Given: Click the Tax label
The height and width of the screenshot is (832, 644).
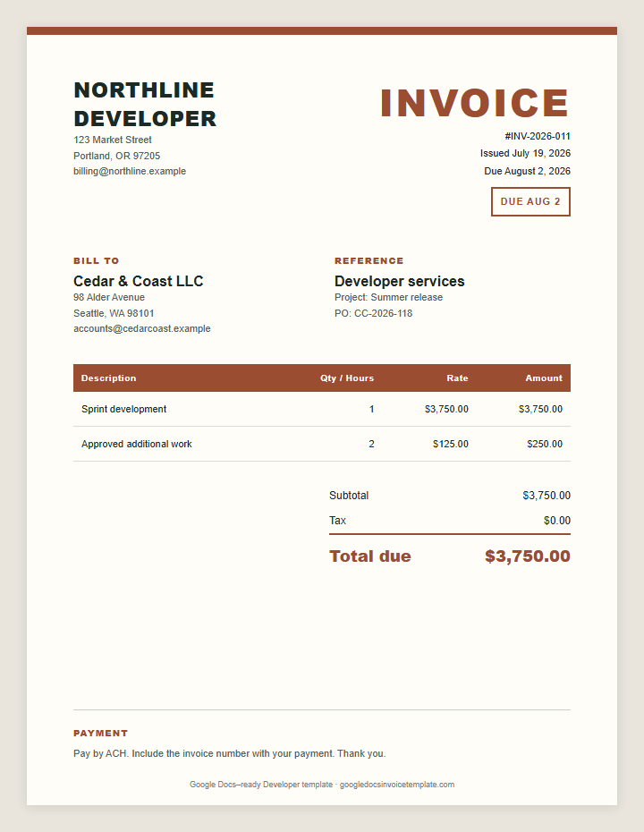Looking at the screenshot, I should coord(337,521).
